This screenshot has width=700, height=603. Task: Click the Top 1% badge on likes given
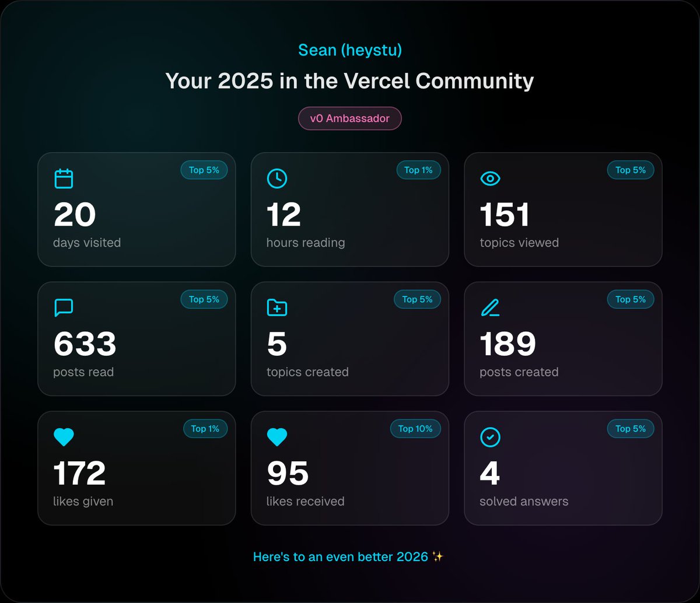(205, 429)
